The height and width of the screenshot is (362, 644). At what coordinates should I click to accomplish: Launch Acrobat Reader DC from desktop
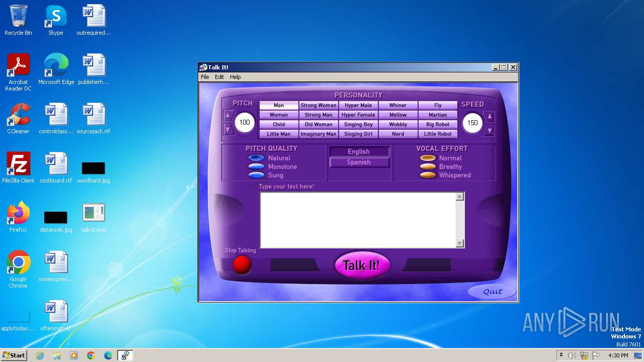click(18, 72)
